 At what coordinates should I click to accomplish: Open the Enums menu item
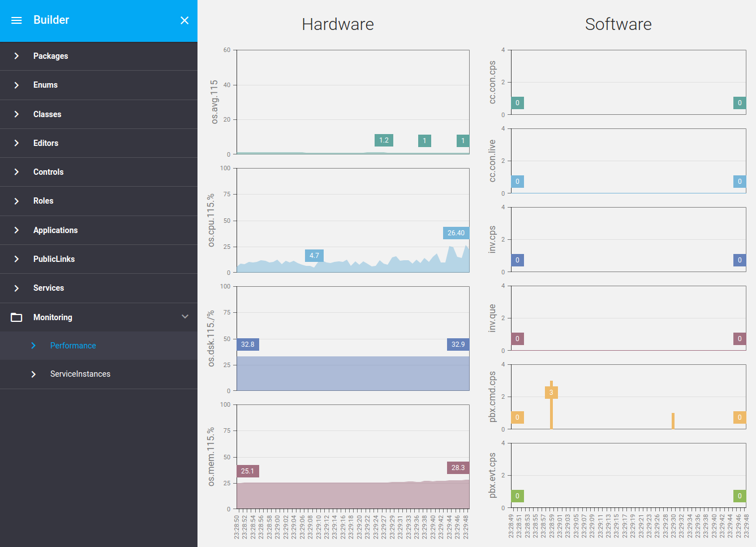point(98,85)
